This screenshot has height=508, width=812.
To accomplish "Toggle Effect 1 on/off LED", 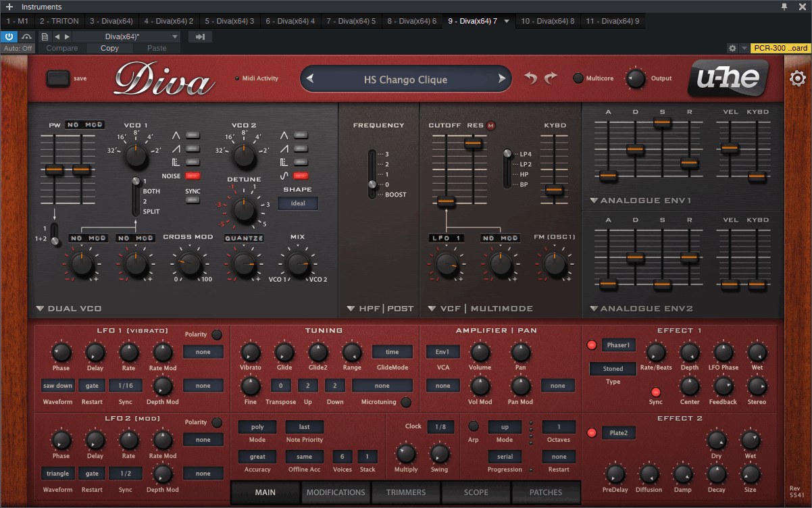I will [592, 345].
